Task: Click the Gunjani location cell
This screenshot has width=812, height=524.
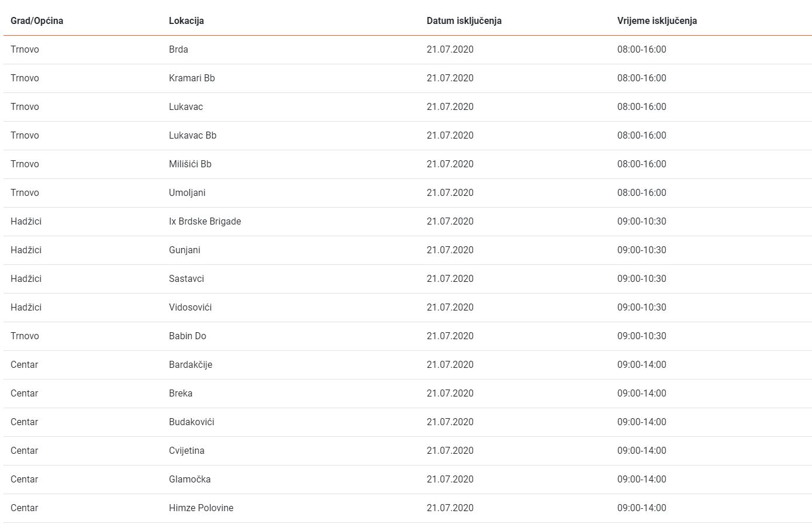Action: click(184, 250)
